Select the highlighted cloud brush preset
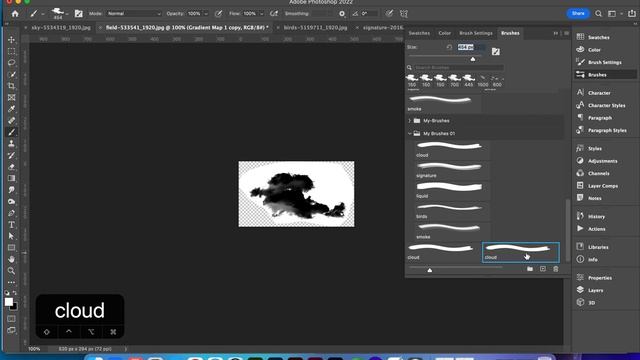The width and height of the screenshot is (640, 360). point(521,252)
